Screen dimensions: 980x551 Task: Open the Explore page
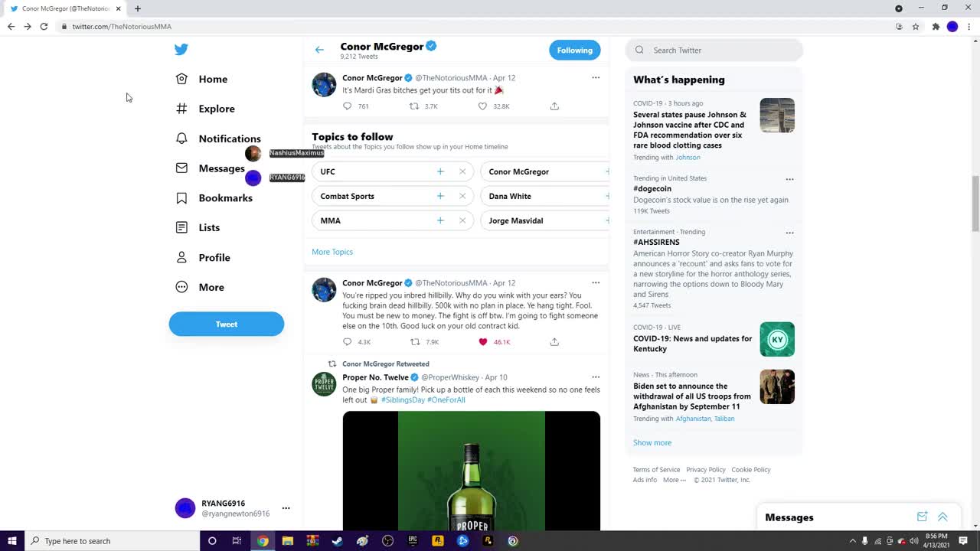205,109
